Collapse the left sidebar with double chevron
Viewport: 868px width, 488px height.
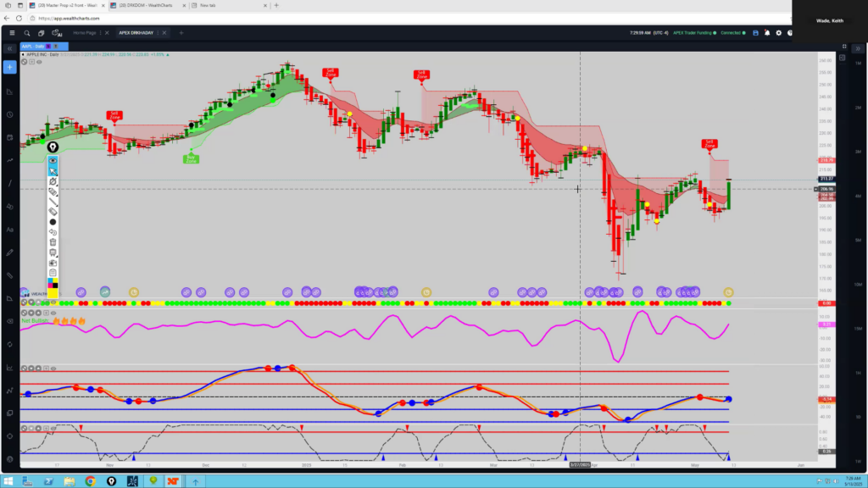(x=10, y=48)
